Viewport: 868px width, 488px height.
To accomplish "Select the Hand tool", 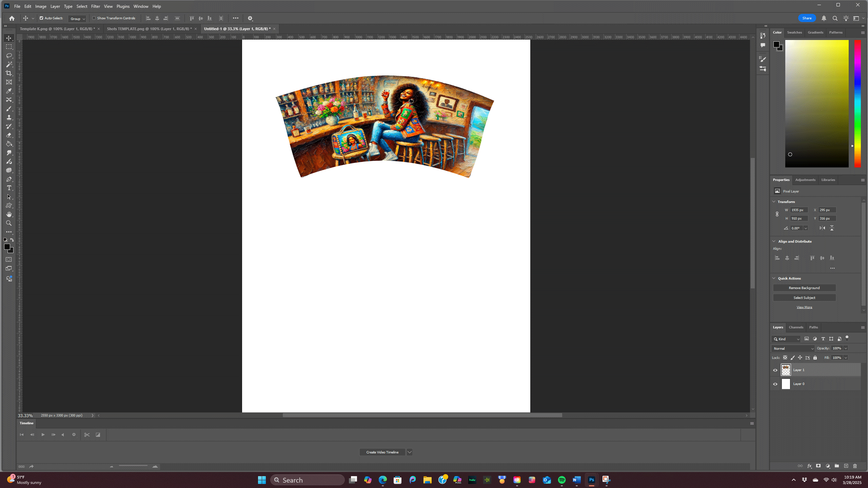I will point(9,215).
